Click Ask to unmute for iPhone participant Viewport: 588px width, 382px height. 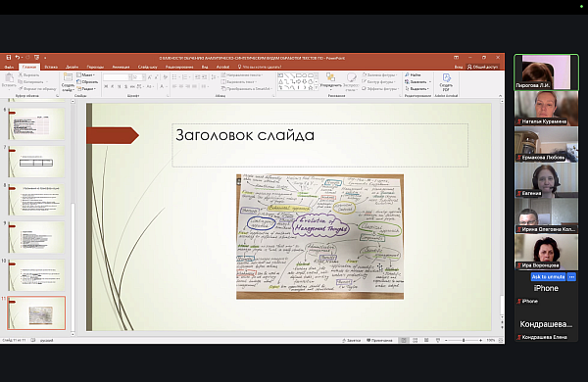[548, 277]
